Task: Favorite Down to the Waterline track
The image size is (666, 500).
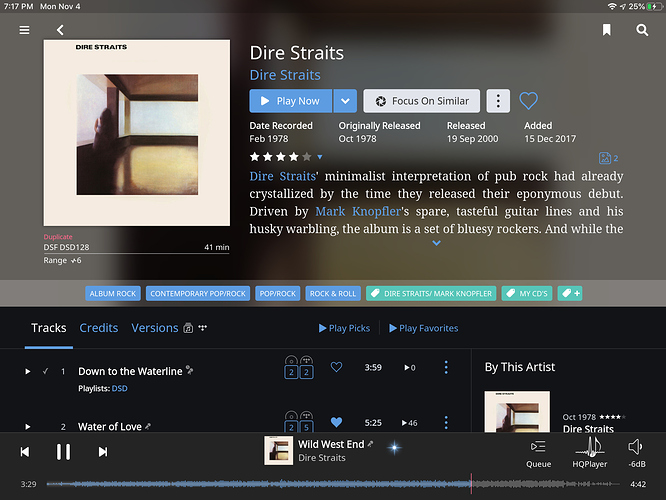Action: coord(336,367)
